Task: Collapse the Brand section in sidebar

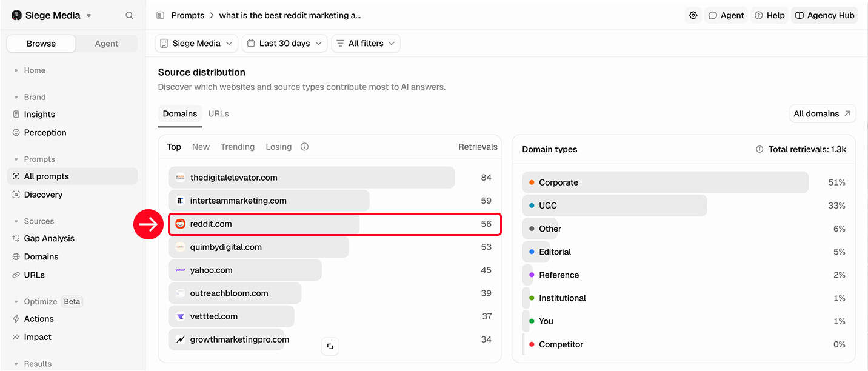Action: 16,97
